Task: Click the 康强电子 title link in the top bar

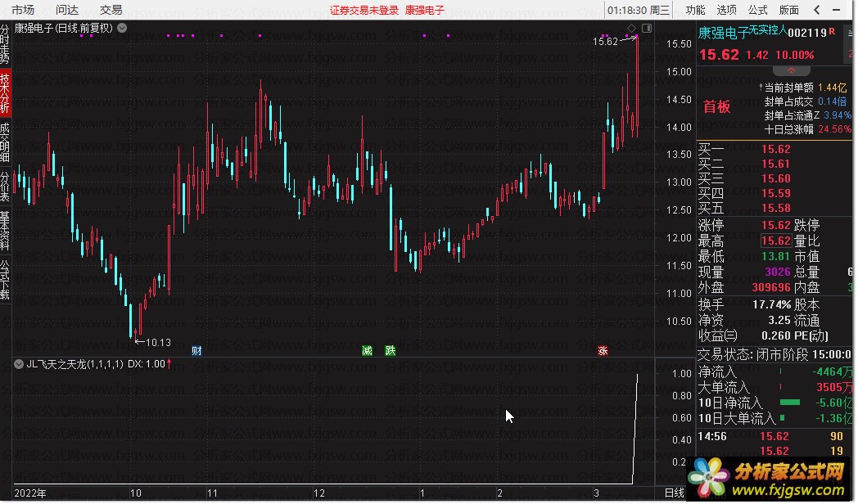Action: coord(425,11)
